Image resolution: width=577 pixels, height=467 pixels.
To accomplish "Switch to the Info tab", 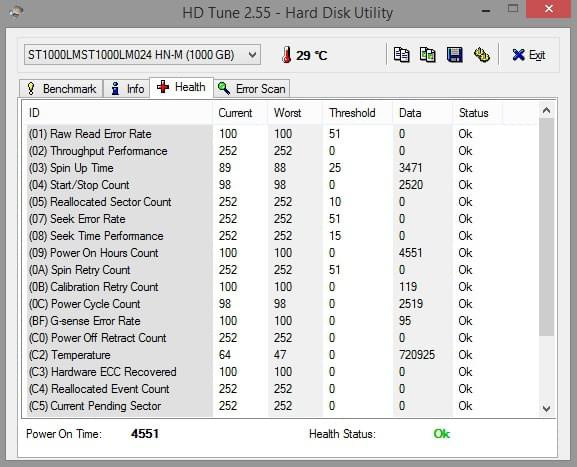I will click(127, 89).
